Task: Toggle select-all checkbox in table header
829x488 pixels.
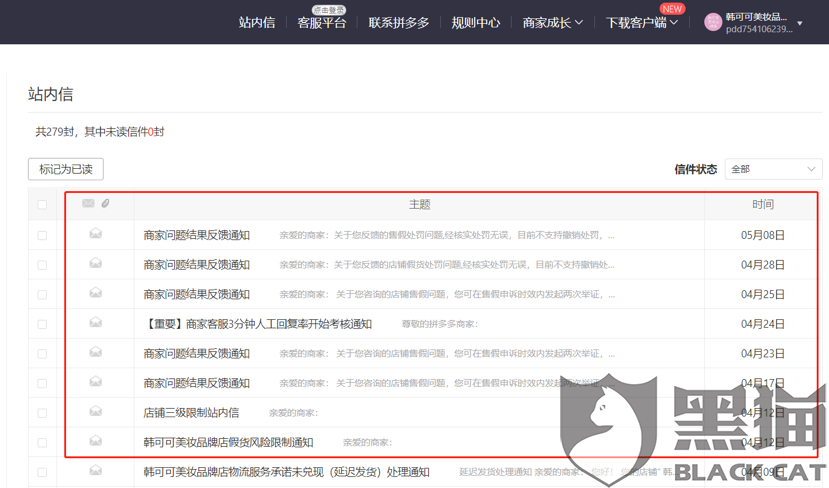Action: point(42,205)
